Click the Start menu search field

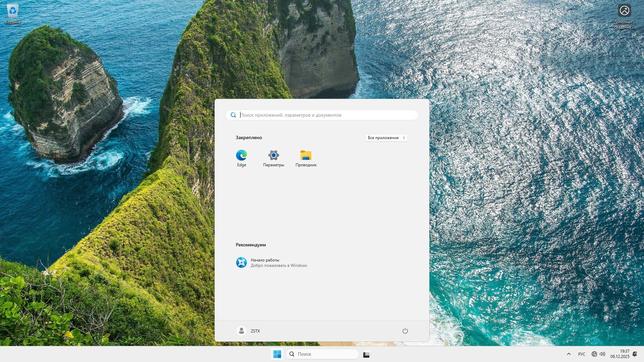327,115
